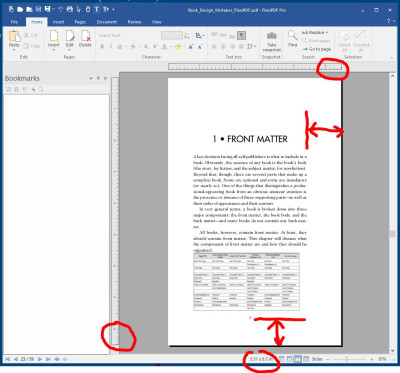Open the Paste dropdown arrow
This screenshot has height=373, width=400.
point(14,50)
